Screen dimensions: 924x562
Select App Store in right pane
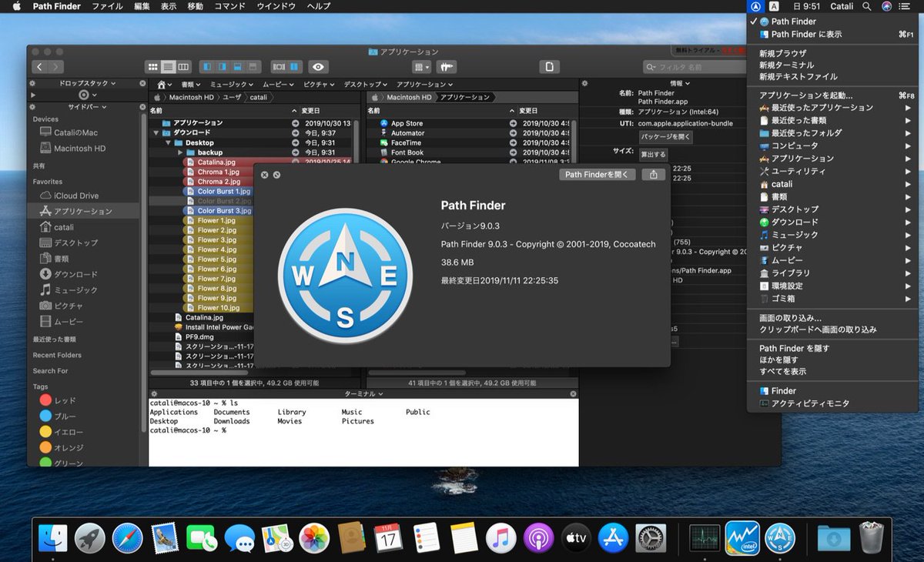click(407, 123)
